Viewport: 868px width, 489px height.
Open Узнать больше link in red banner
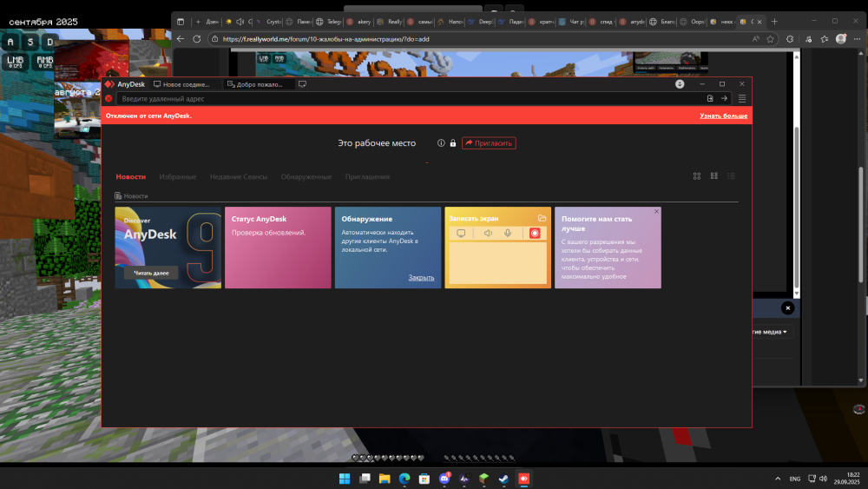723,116
